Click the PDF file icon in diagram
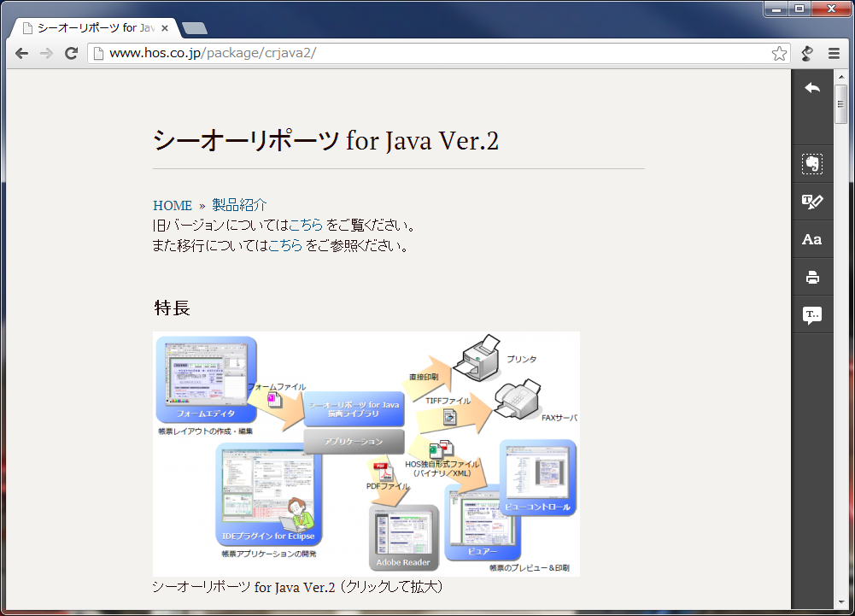 point(383,472)
